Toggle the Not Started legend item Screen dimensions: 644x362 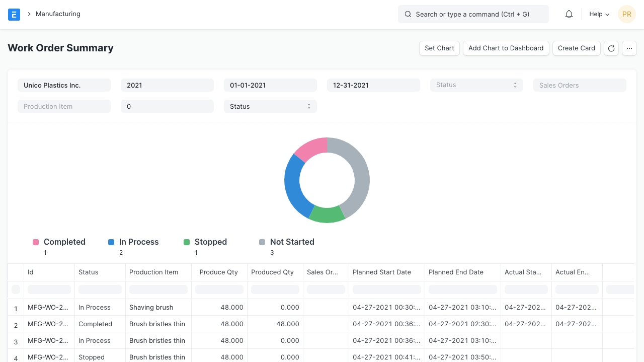point(292,242)
